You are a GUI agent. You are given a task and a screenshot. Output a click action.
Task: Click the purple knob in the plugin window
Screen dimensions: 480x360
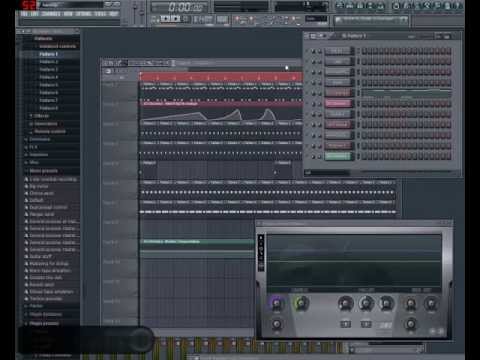276,303
